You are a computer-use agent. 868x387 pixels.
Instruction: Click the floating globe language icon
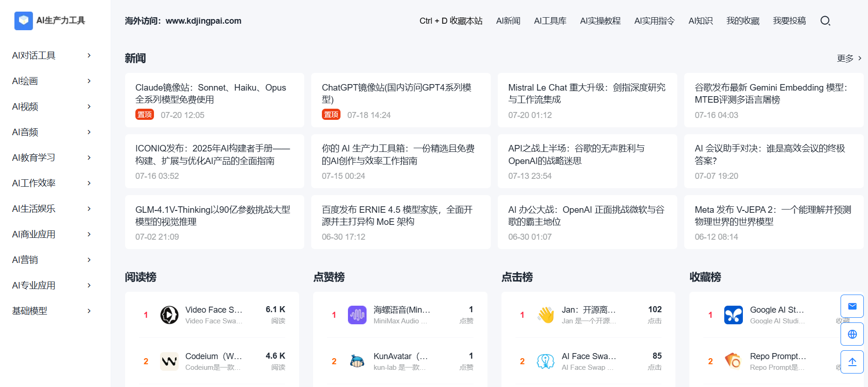coord(852,334)
